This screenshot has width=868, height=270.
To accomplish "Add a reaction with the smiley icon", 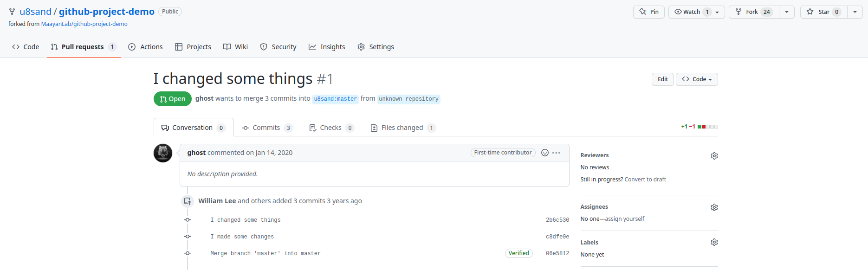I will pyautogui.click(x=545, y=153).
